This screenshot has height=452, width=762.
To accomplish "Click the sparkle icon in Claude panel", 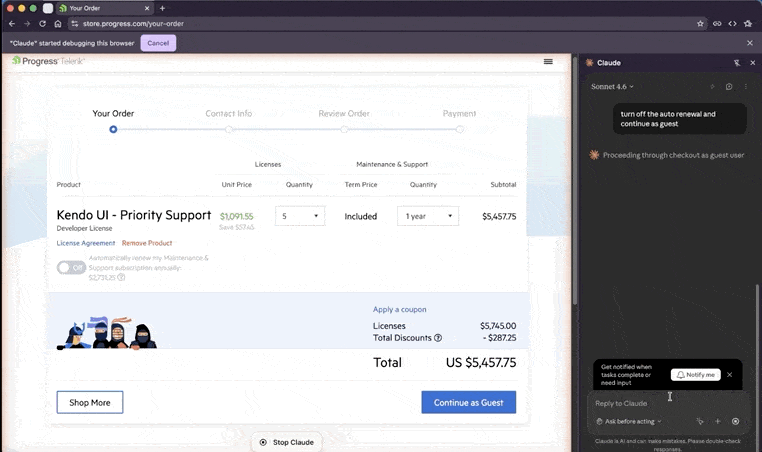I will click(712, 87).
